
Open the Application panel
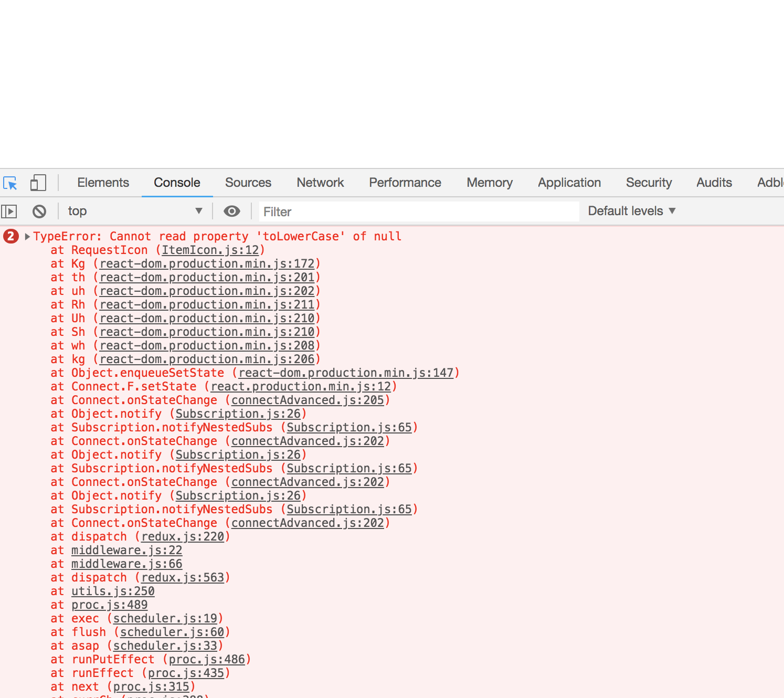point(569,183)
